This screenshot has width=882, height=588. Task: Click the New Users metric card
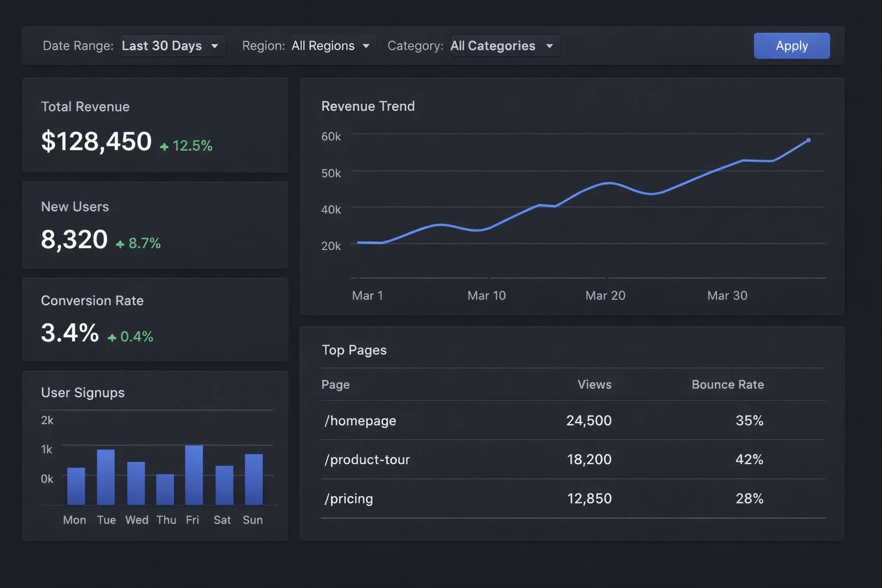click(154, 225)
